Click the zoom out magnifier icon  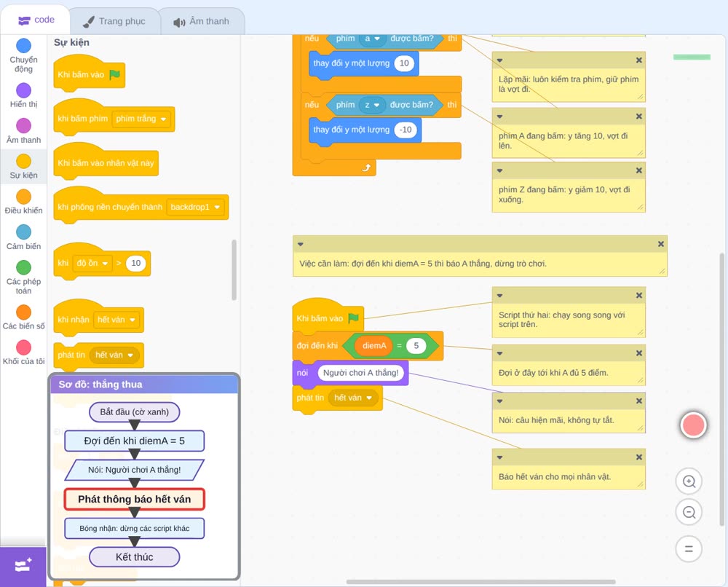(x=689, y=512)
